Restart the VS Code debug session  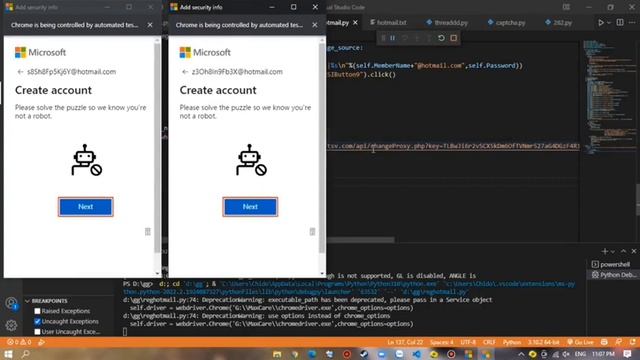click(441, 38)
